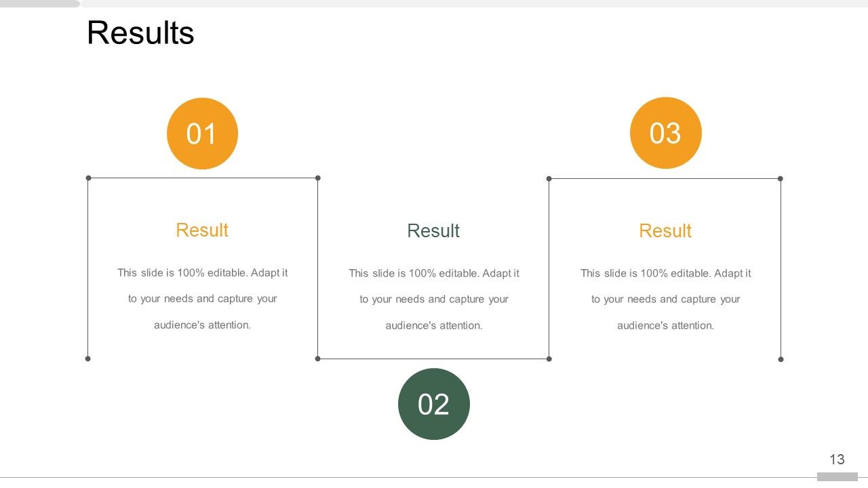Click the orange circle numbered 01
The width and height of the screenshot is (868, 488).
202,134
